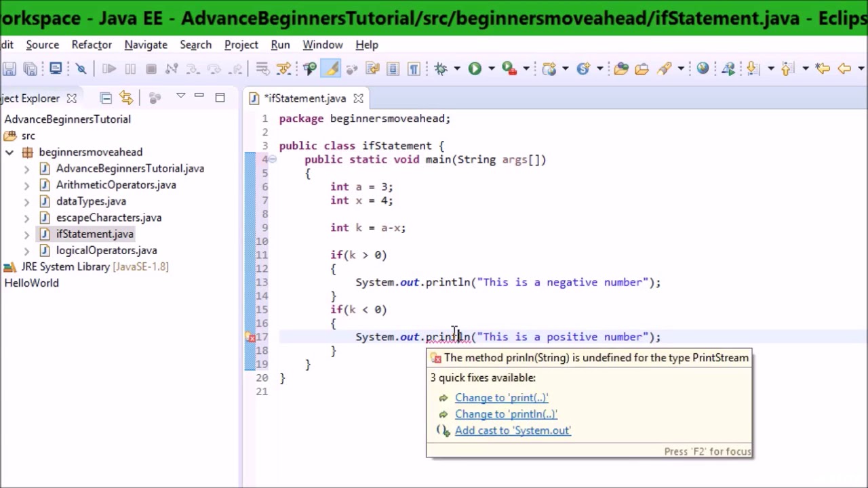
Task: Click the Search flashlight icon
Action: point(664,68)
